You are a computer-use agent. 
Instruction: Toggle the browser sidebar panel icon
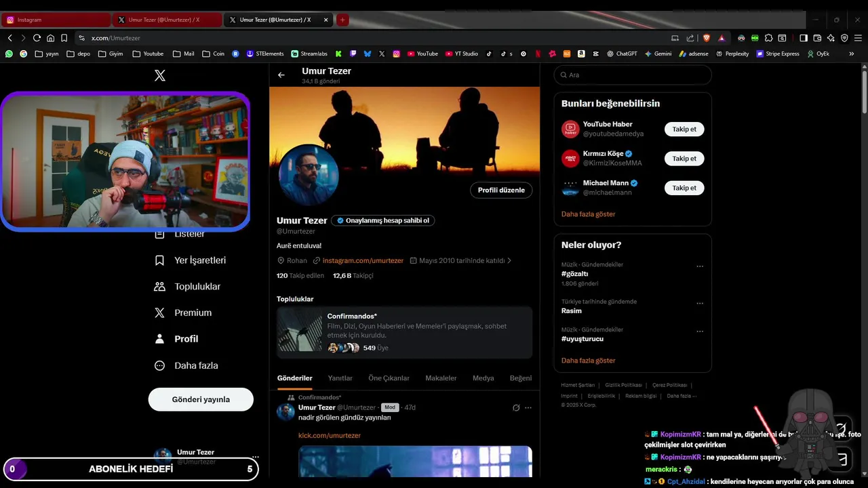804,38
